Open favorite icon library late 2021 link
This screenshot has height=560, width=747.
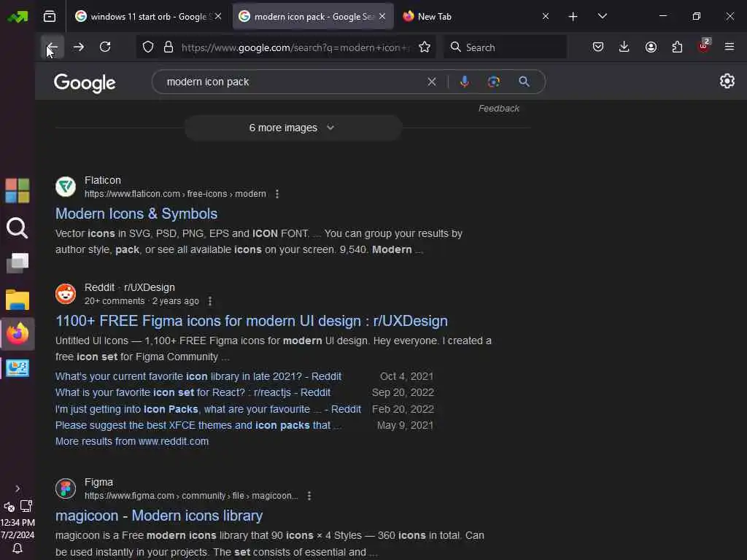pyautogui.click(x=198, y=376)
